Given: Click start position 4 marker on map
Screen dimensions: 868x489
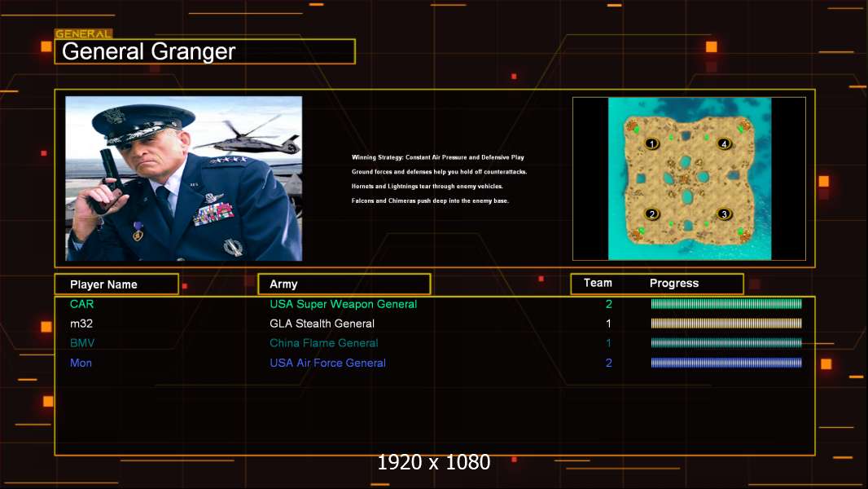Looking at the screenshot, I should (724, 144).
